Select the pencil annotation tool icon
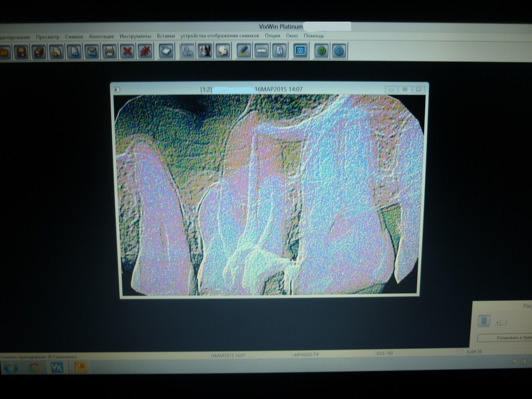The width and height of the screenshot is (532, 399). 244,51
